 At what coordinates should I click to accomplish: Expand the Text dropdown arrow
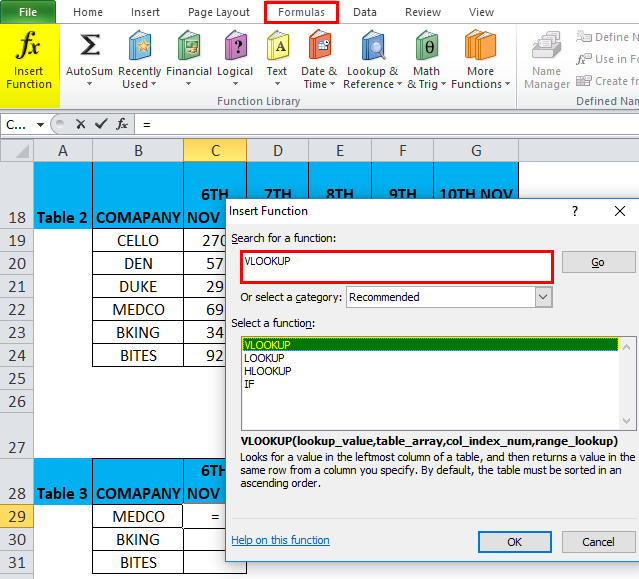[277, 84]
